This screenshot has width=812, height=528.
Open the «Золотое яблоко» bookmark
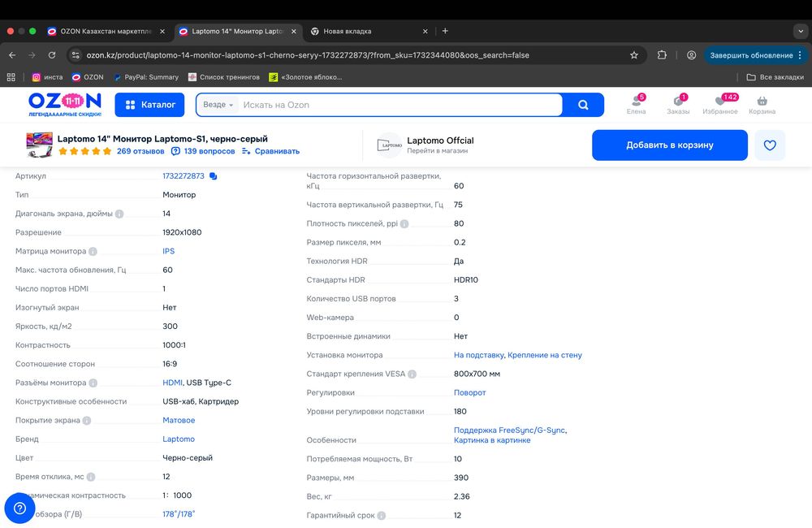pos(305,77)
